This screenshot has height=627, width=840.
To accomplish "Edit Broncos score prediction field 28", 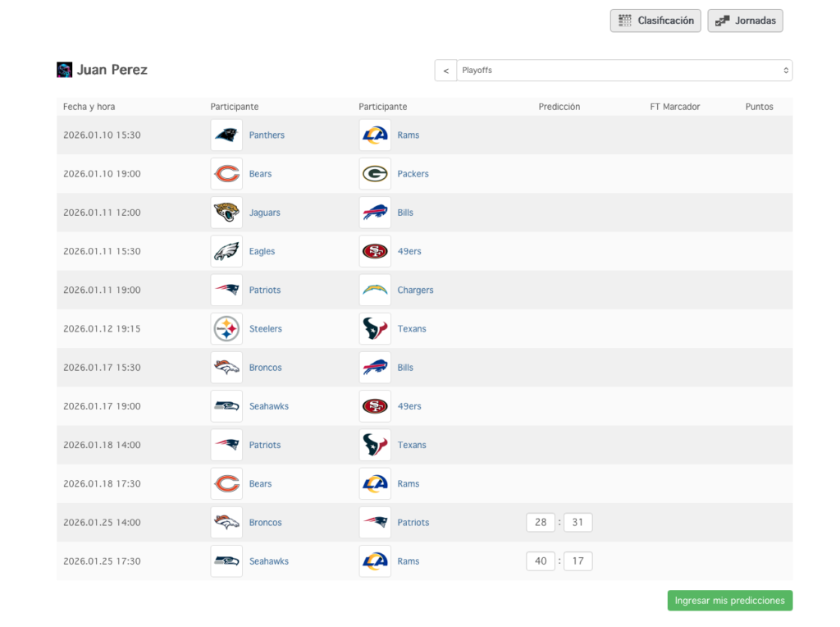I will point(541,523).
